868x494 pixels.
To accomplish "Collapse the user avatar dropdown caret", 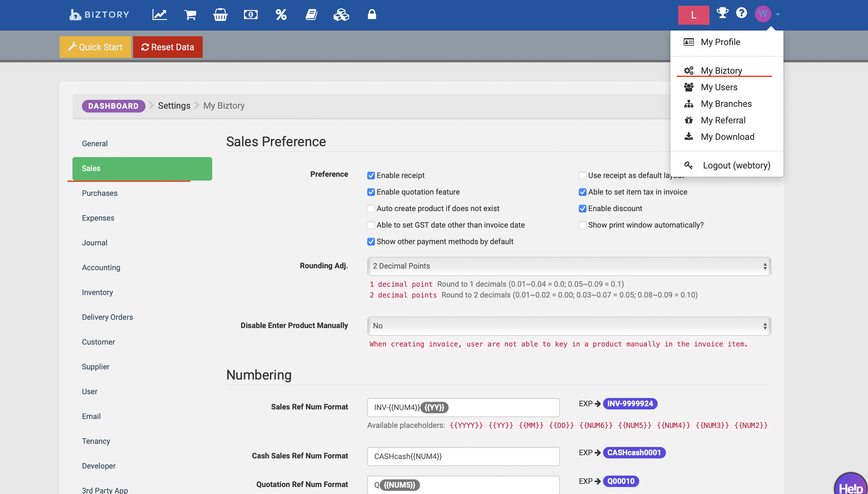I will 778,15.
